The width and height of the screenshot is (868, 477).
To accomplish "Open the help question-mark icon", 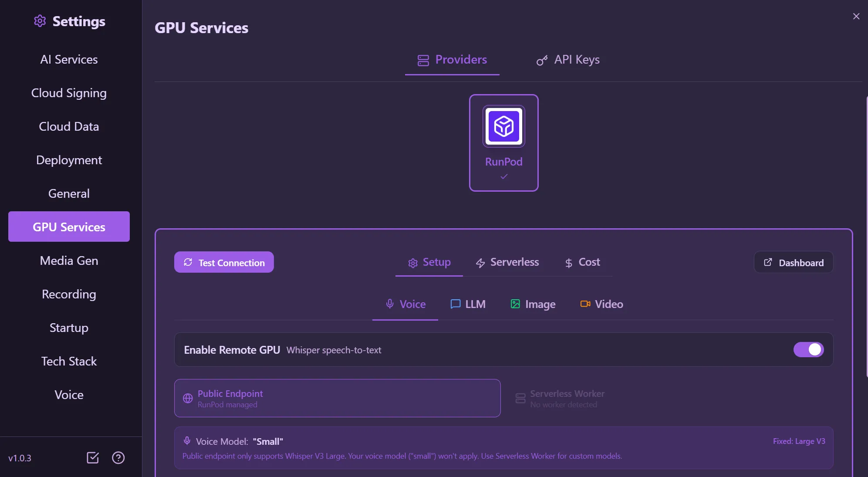I will (118, 457).
